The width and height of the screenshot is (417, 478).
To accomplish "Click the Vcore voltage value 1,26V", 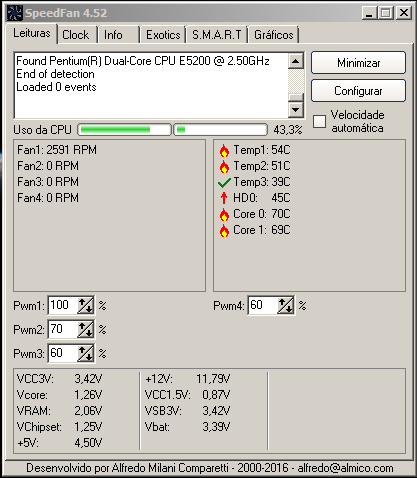I will (88, 395).
